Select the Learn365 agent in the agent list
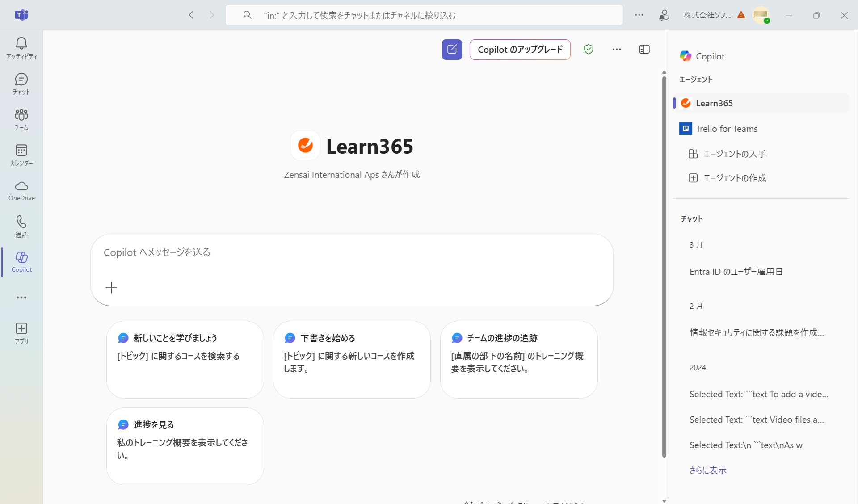858x504 pixels. tap(714, 103)
